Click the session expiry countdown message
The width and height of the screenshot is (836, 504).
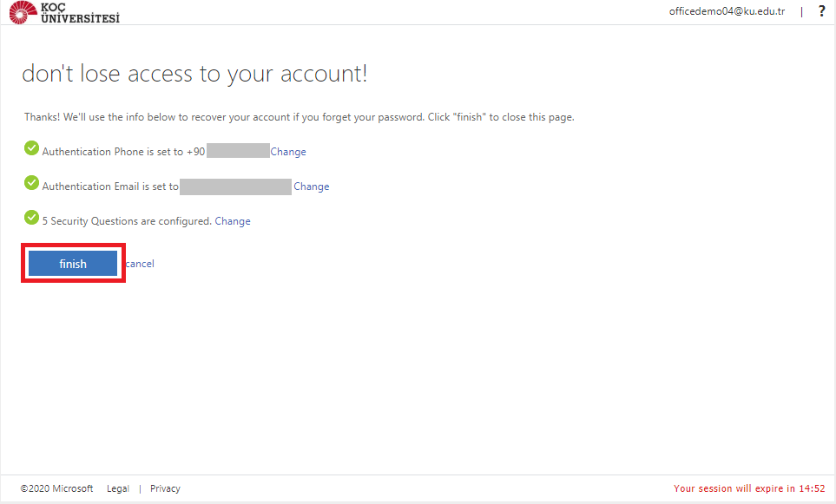click(749, 488)
